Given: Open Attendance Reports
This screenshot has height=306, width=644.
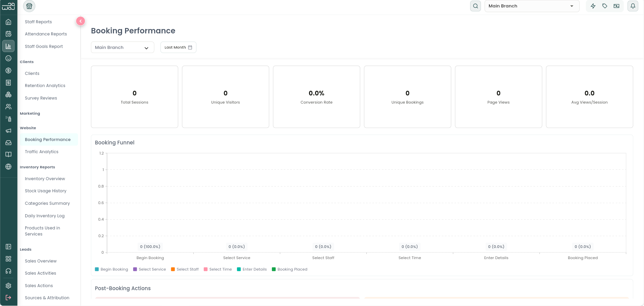Looking at the screenshot, I should 46,34.
